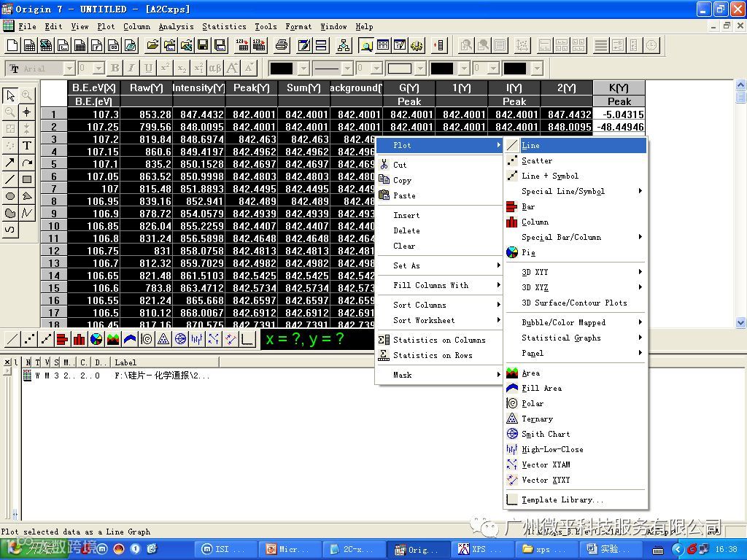
Task: Click the Print icon in the toolbar
Action: pos(282,45)
